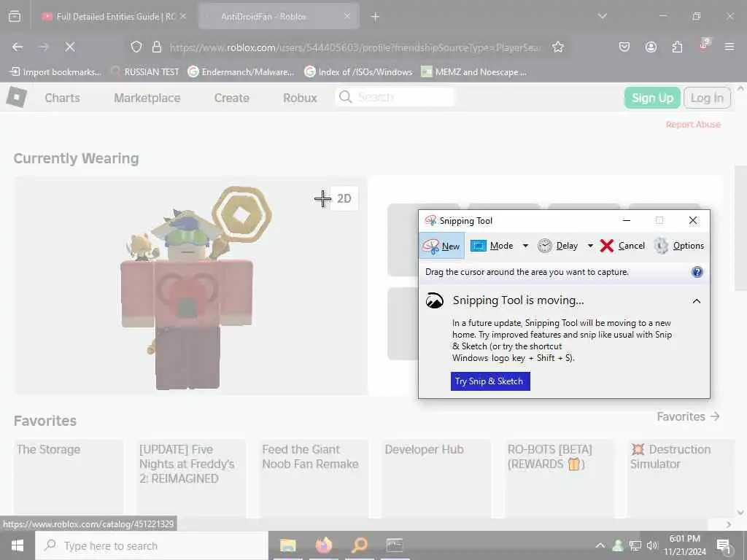The image size is (747, 560).
Task: Collapse the 'Snipping Tool is moving' notice
Action: [697, 301]
